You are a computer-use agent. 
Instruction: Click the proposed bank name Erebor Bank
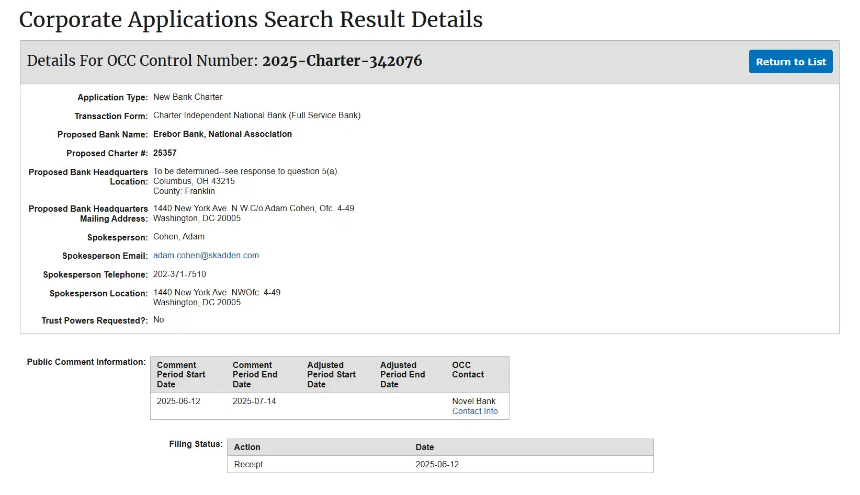point(222,134)
